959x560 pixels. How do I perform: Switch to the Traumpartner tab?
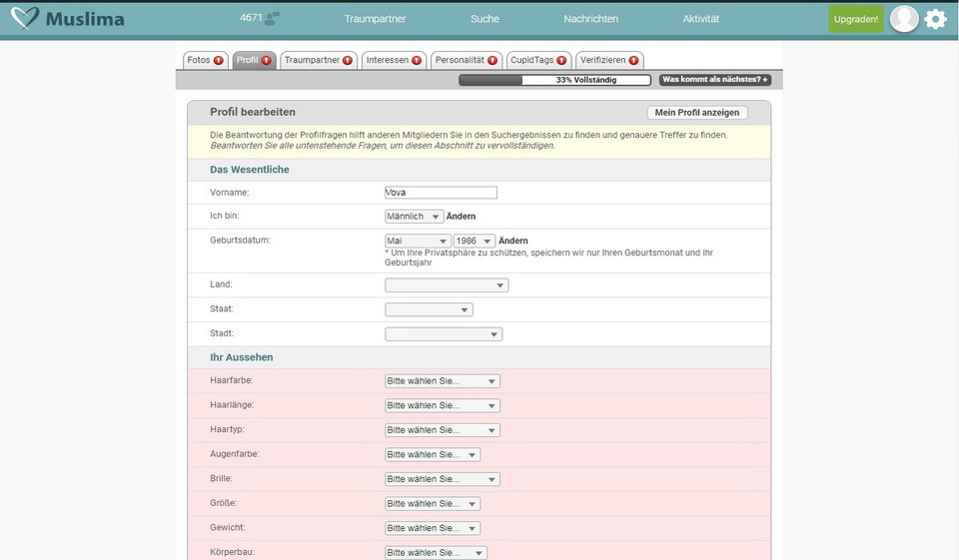(318, 60)
